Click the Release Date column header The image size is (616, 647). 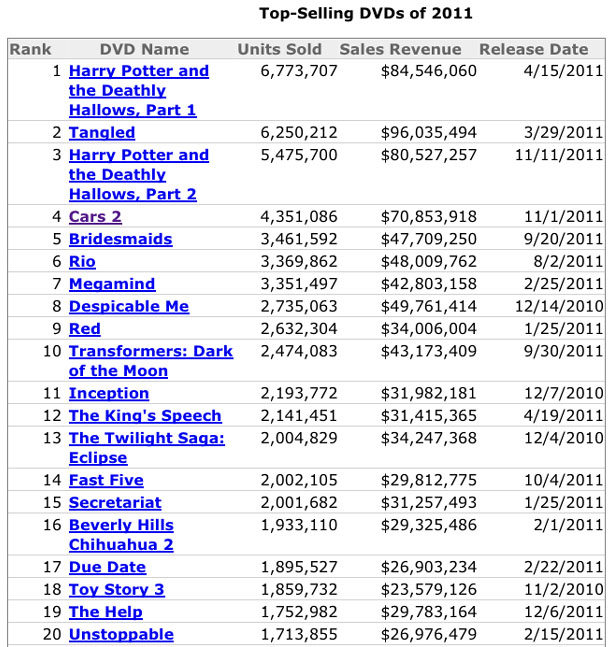[x=534, y=50]
